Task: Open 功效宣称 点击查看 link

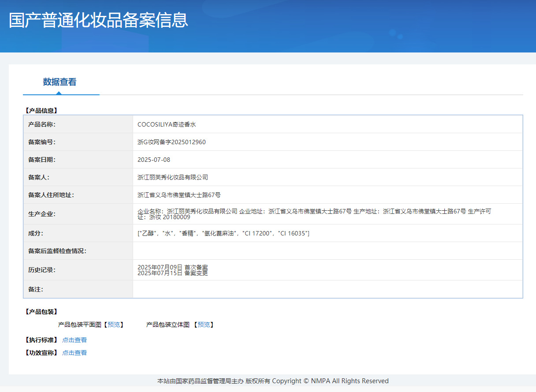Action: (74, 353)
